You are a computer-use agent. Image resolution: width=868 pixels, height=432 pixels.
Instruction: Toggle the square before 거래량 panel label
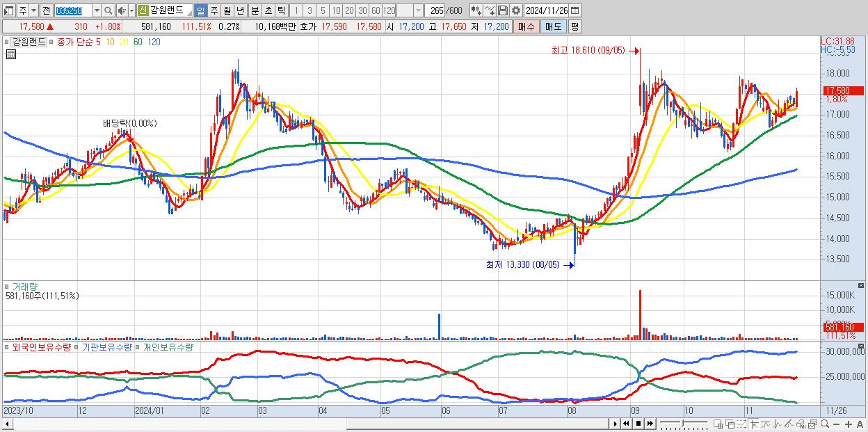point(8,286)
